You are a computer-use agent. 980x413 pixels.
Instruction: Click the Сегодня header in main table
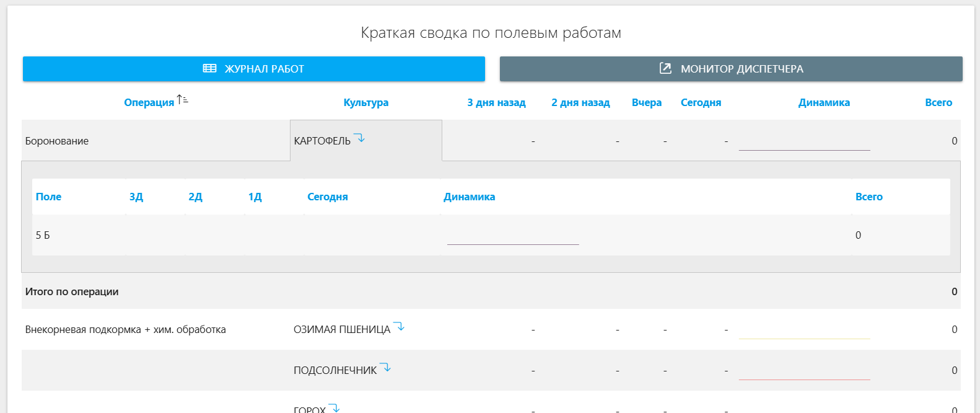[x=701, y=103]
